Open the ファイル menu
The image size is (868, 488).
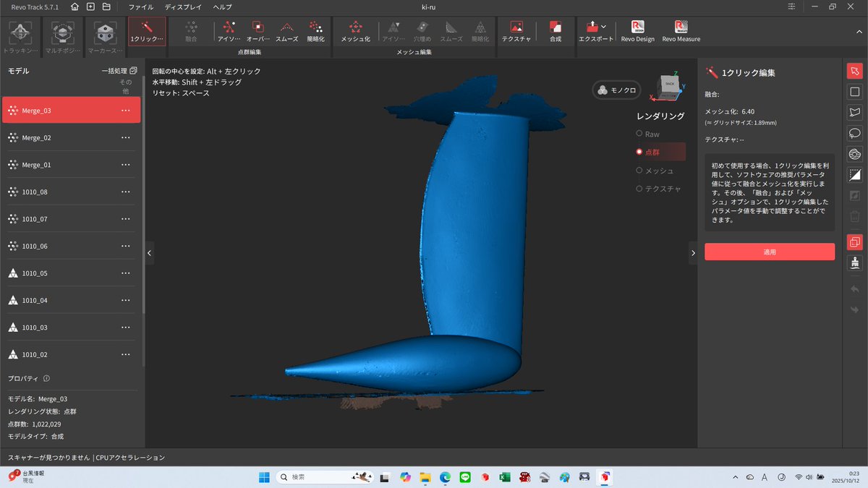[141, 7]
